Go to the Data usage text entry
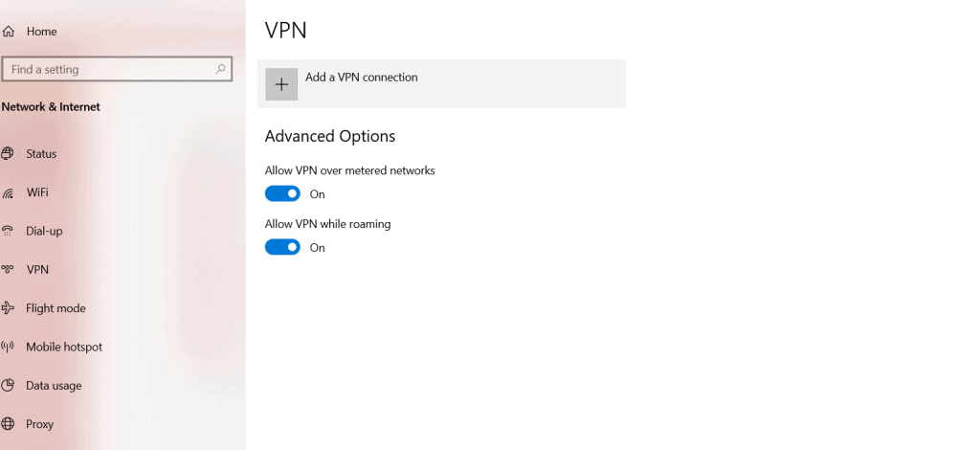The image size is (980, 450). point(54,386)
